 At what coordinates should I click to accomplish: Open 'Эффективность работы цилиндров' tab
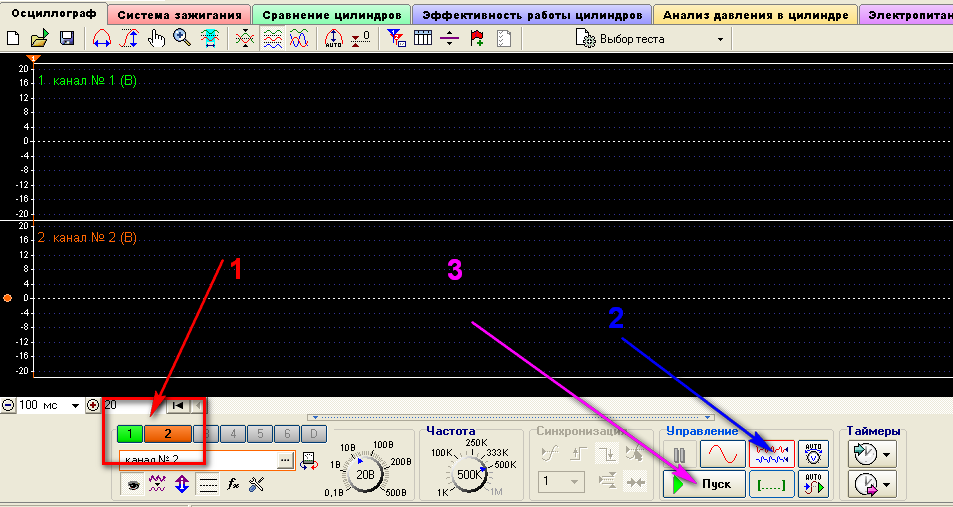pos(532,15)
